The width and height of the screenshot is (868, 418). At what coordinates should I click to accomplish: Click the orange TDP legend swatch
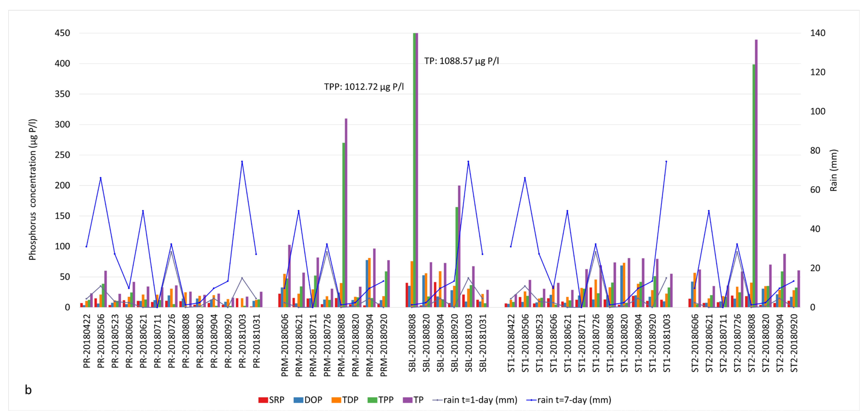[336, 400]
